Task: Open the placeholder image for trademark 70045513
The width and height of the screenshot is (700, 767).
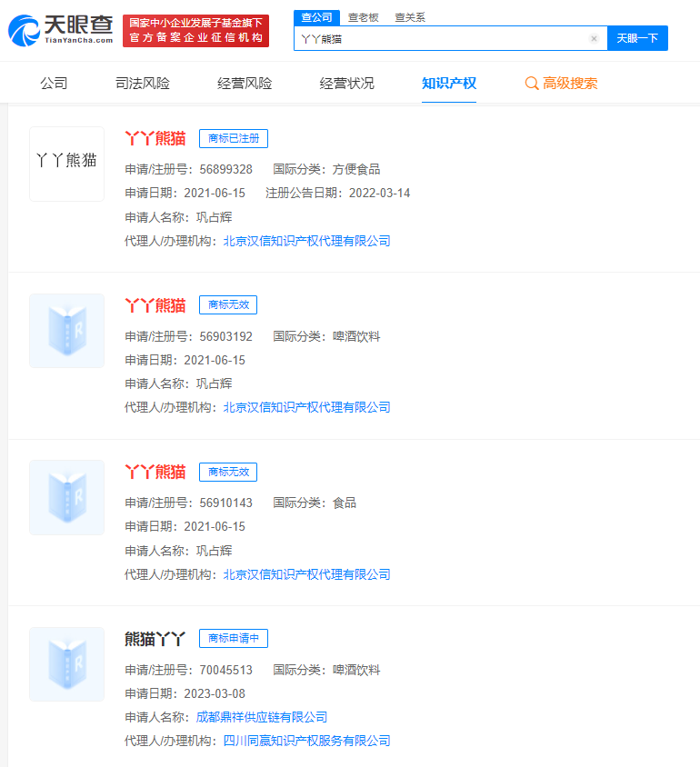Action: [x=67, y=664]
